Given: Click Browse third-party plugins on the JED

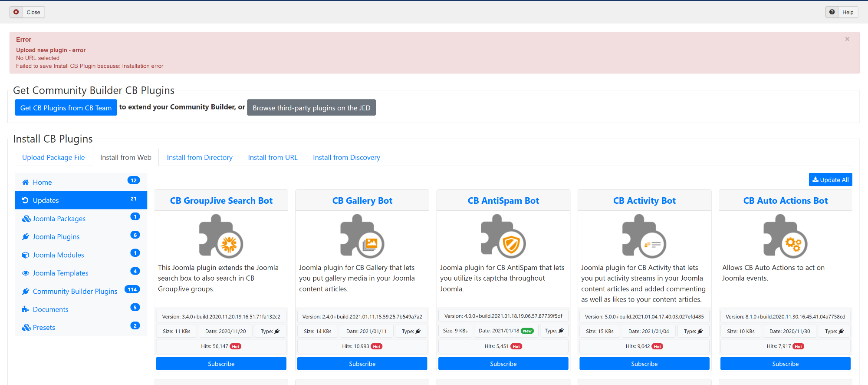Looking at the screenshot, I should (311, 108).
